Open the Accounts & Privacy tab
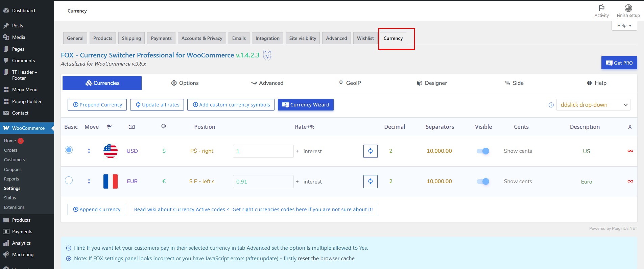 (202, 38)
